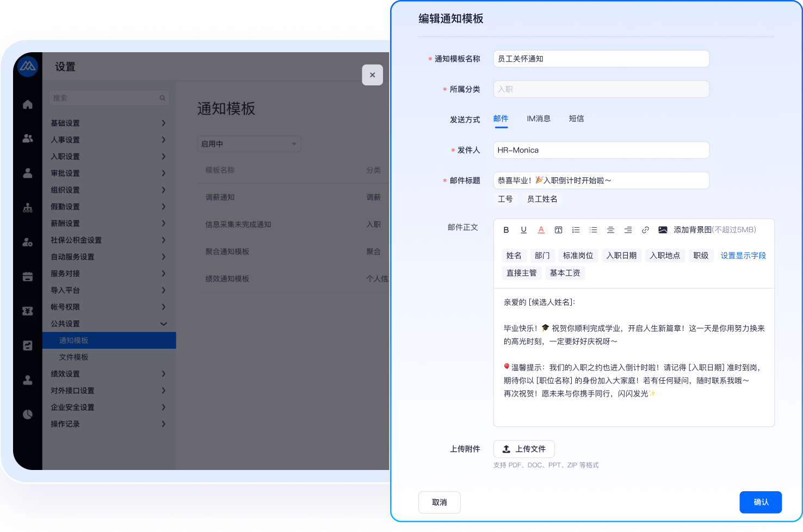Select 文件模板 in the settings tree
This screenshot has width=803, height=532.
pyautogui.click(x=74, y=357)
